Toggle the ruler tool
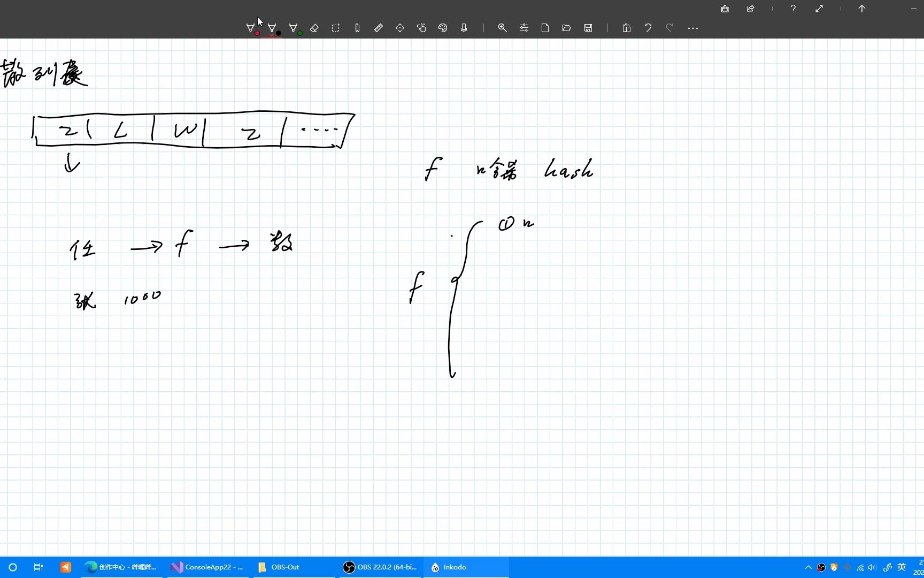The width and height of the screenshot is (924, 578). [379, 28]
